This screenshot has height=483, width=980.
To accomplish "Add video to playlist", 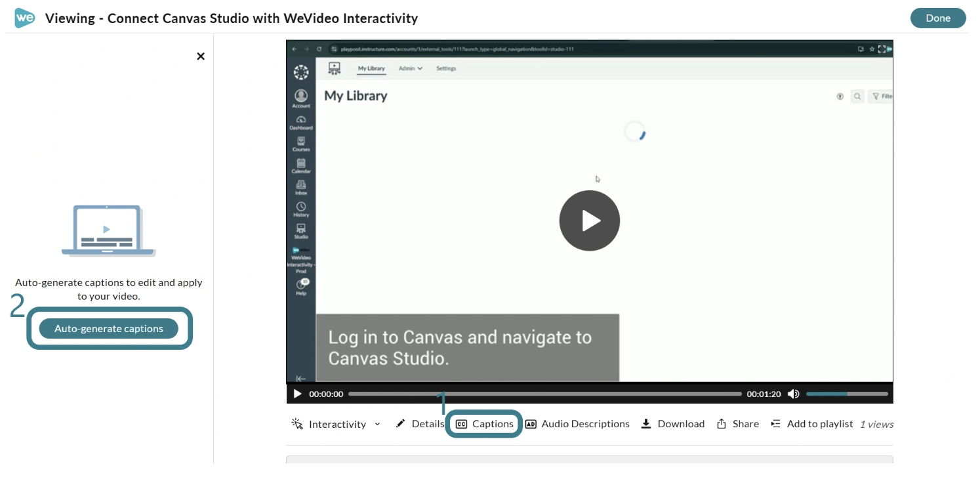I will coord(812,424).
